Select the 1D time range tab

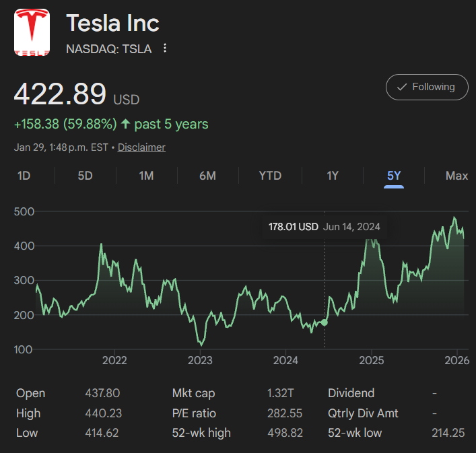point(24,176)
